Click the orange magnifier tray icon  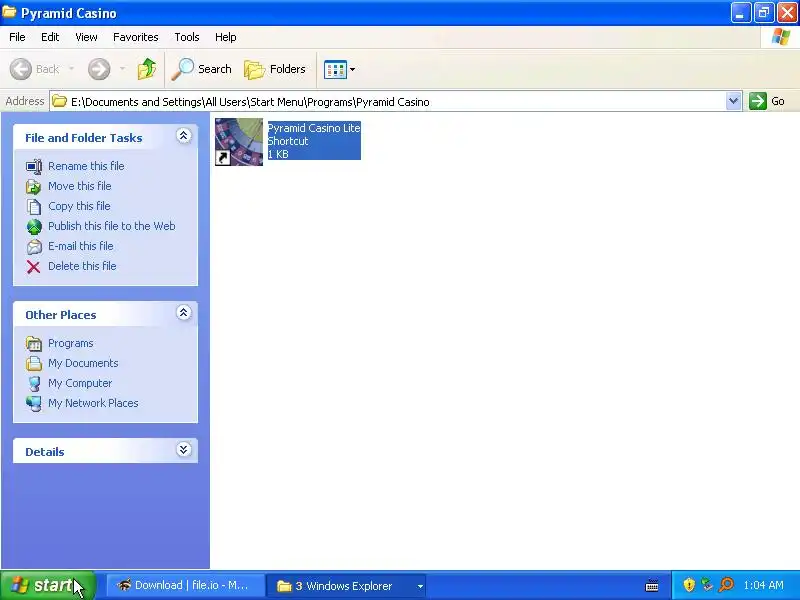tap(726, 585)
